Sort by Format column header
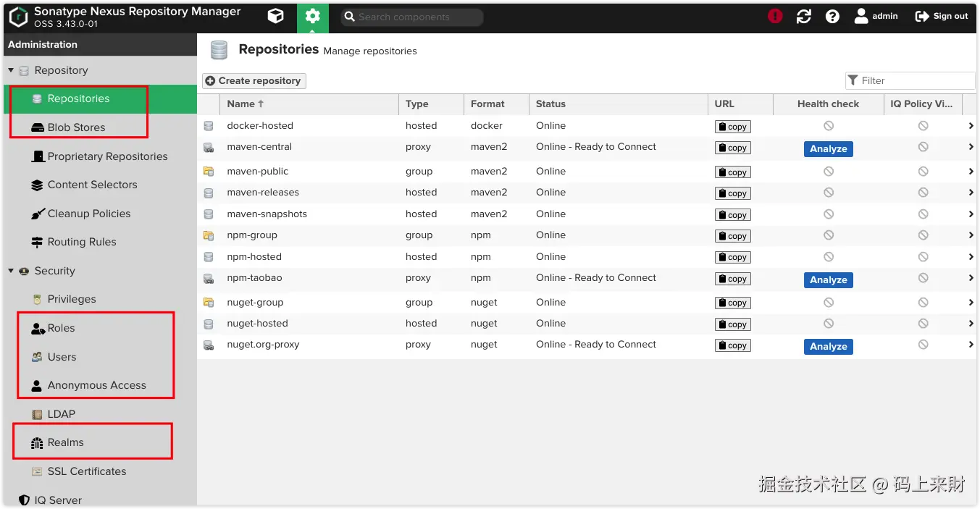Viewport: 980px width, 509px height. (x=496, y=104)
